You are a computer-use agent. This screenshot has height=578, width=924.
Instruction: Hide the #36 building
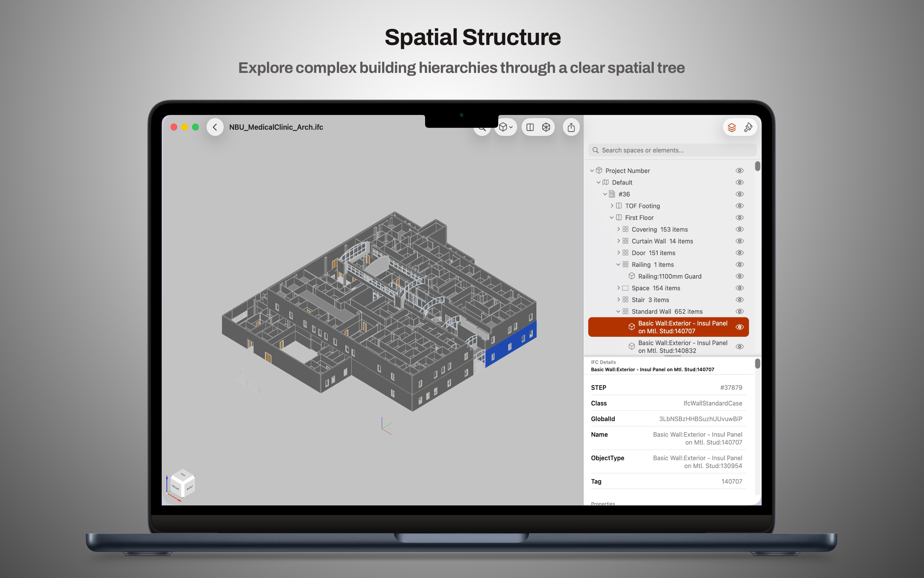tap(740, 194)
